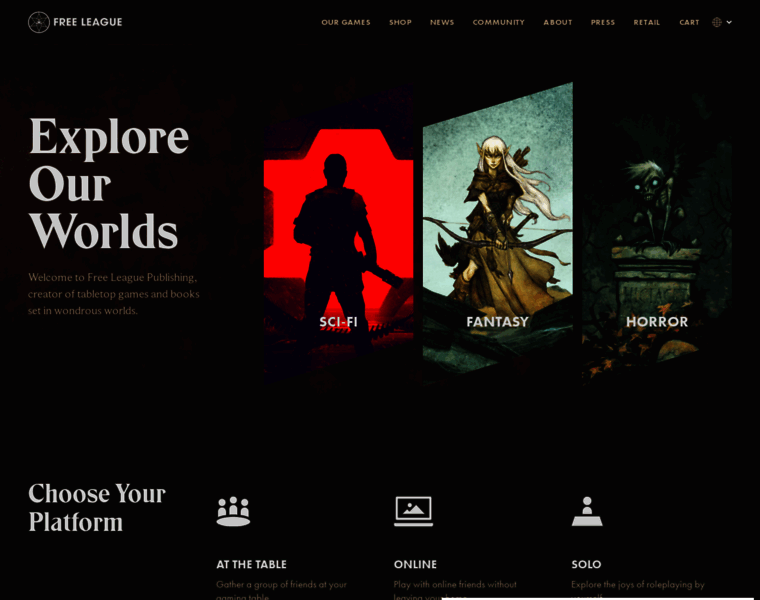
Task: Click 'Gather a group of friends' description
Action: (281, 590)
